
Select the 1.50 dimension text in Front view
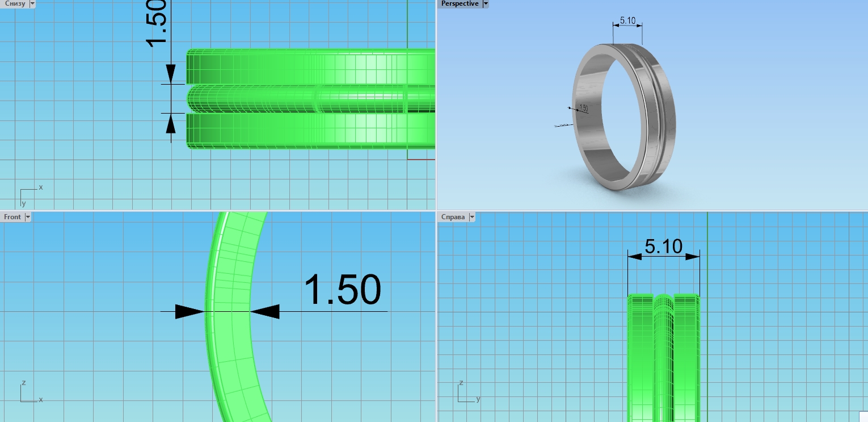coord(342,290)
